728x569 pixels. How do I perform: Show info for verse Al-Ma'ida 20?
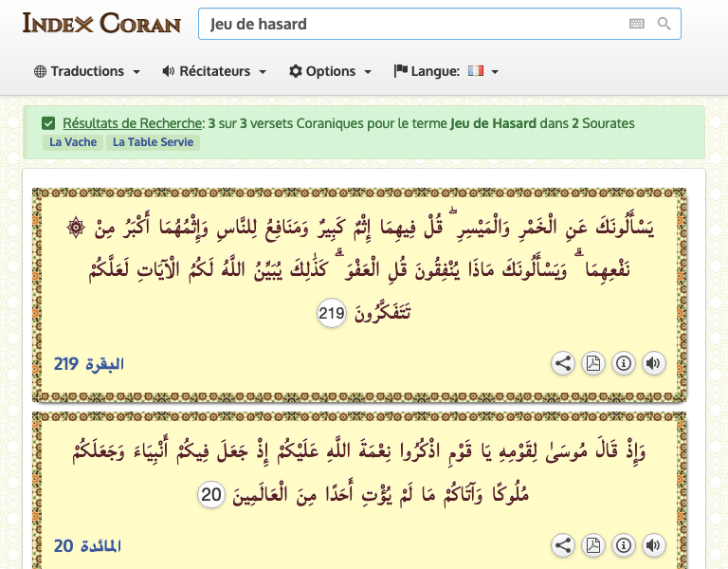624,545
